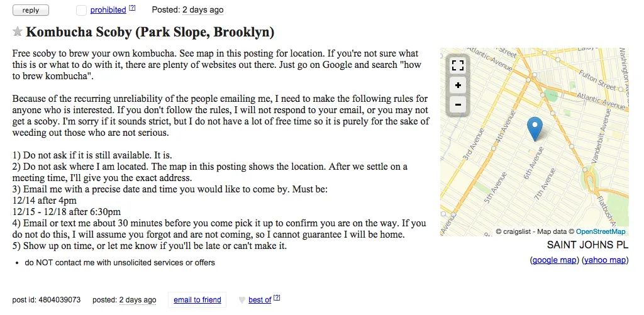
Task: Click the heart icon beside best of
Action: pos(241,301)
